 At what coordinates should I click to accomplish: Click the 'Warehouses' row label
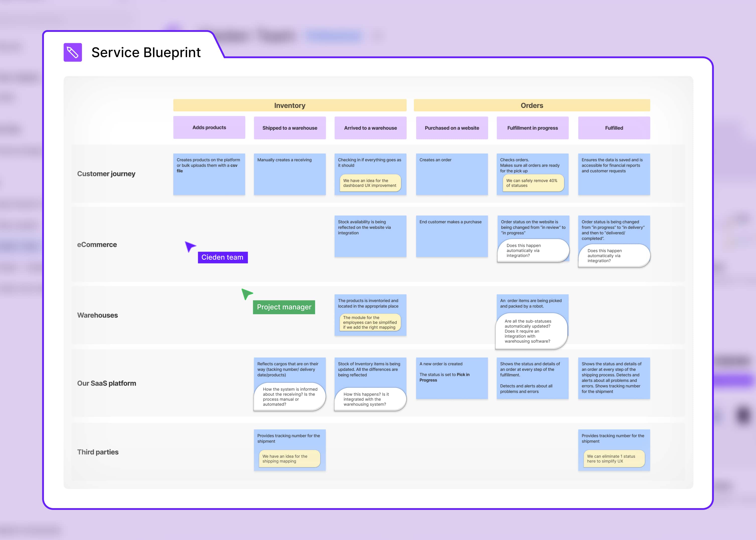[x=98, y=315]
